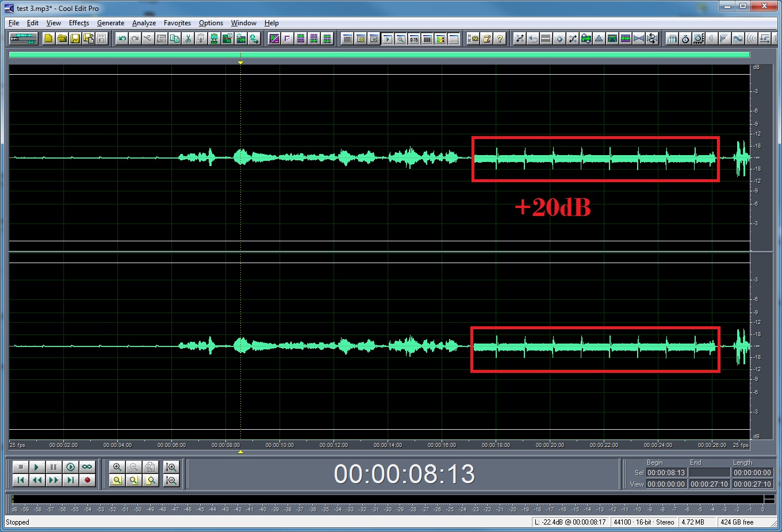The image size is (782, 532).
Task: Click the 00:00:18:00 mark on the time ruler
Action: [x=494, y=445]
